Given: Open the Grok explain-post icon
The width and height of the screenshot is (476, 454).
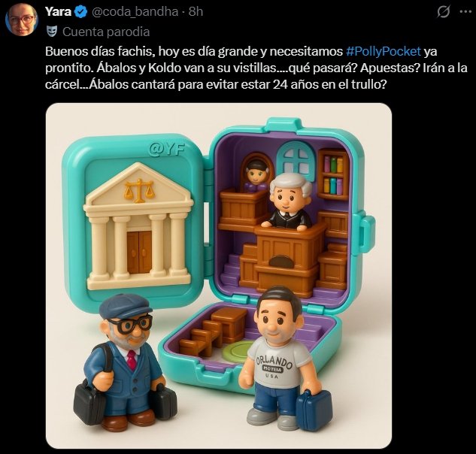Looking at the screenshot, I should point(443,12).
